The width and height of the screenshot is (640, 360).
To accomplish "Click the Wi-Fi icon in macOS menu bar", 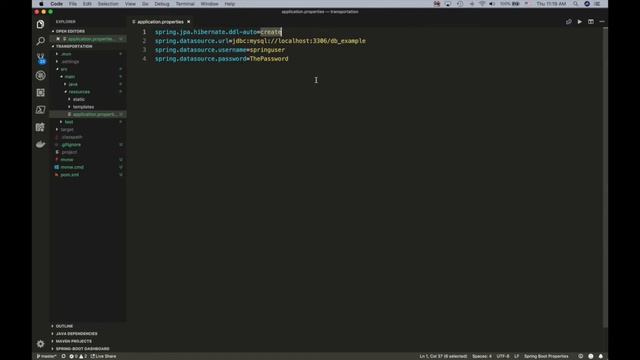I will coord(482,4).
